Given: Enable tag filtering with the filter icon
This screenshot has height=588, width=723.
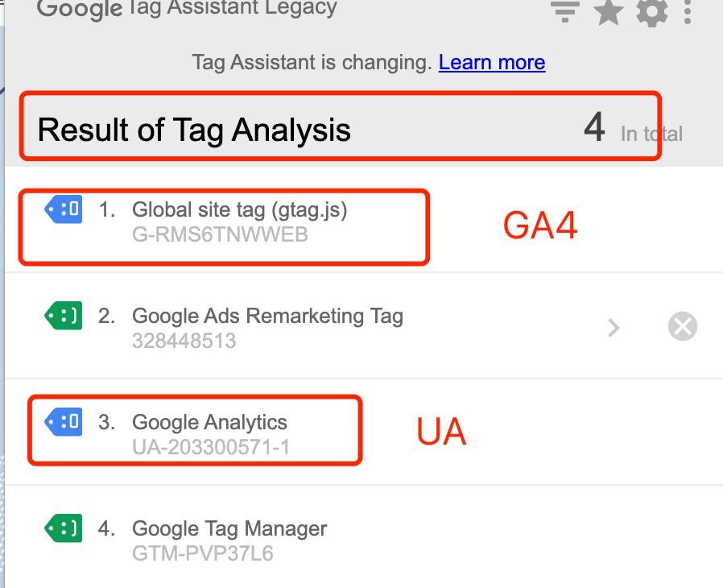Looking at the screenshot, I should pos(564,11).
